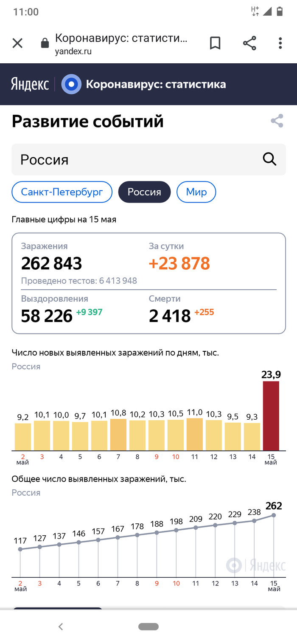Tap the red 23,9 bar for 15 May

[271, 415]
